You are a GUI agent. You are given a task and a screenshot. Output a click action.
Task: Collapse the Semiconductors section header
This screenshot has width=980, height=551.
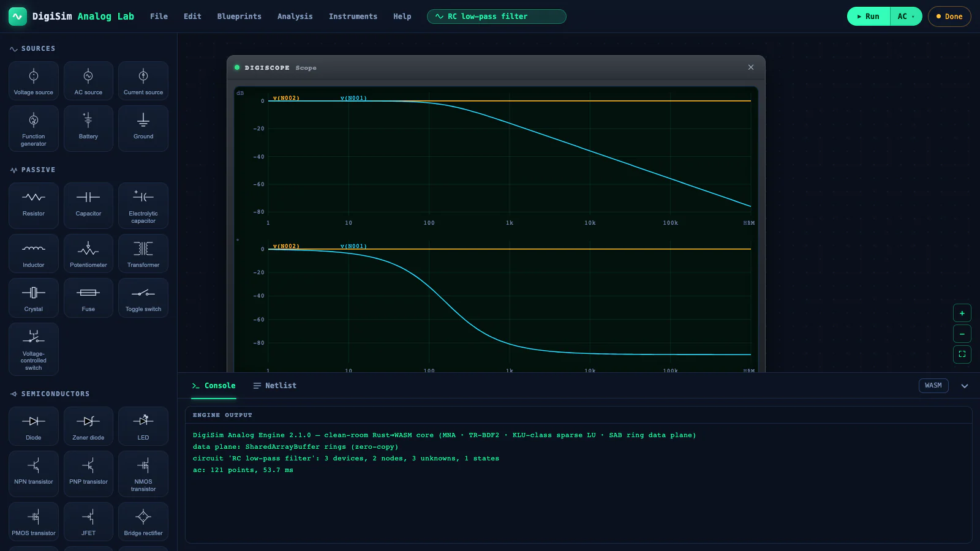(50, 394)
